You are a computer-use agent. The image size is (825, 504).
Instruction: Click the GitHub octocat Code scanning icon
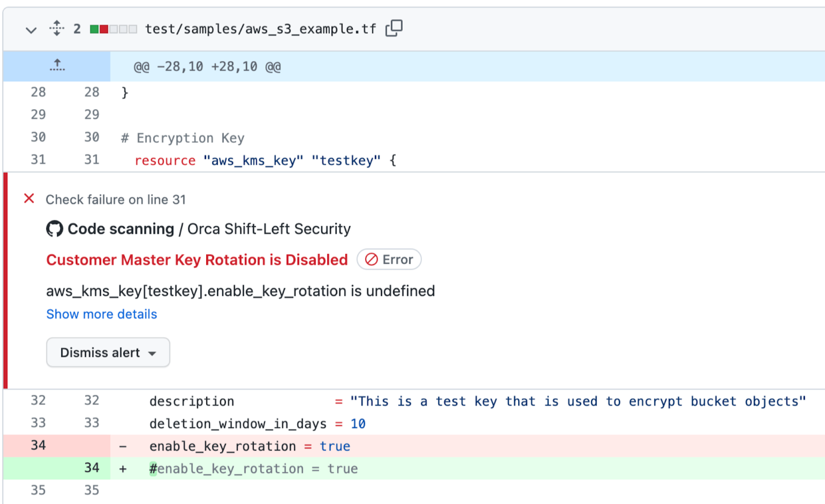point(54,228)
